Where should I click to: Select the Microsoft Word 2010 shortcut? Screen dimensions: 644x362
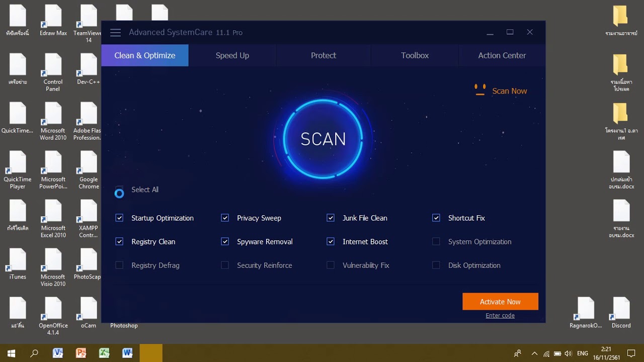tap(53, 121)
